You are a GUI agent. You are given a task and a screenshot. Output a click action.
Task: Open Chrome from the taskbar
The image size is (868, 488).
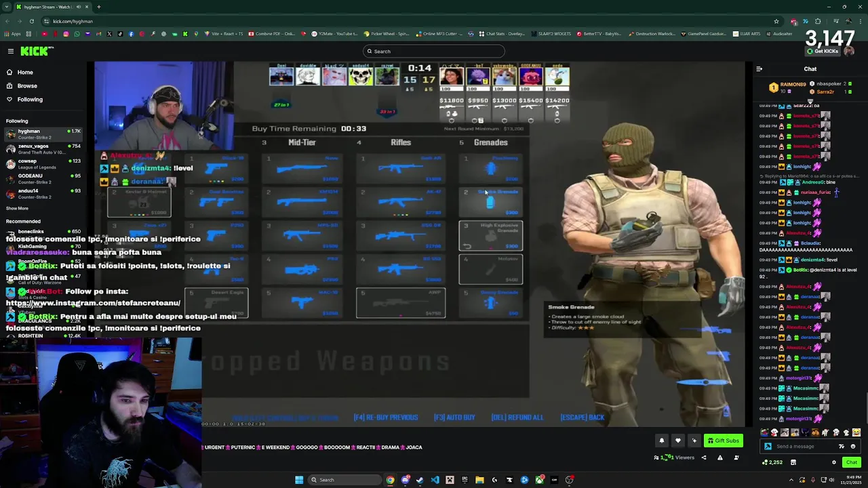[x=390, y=480]
